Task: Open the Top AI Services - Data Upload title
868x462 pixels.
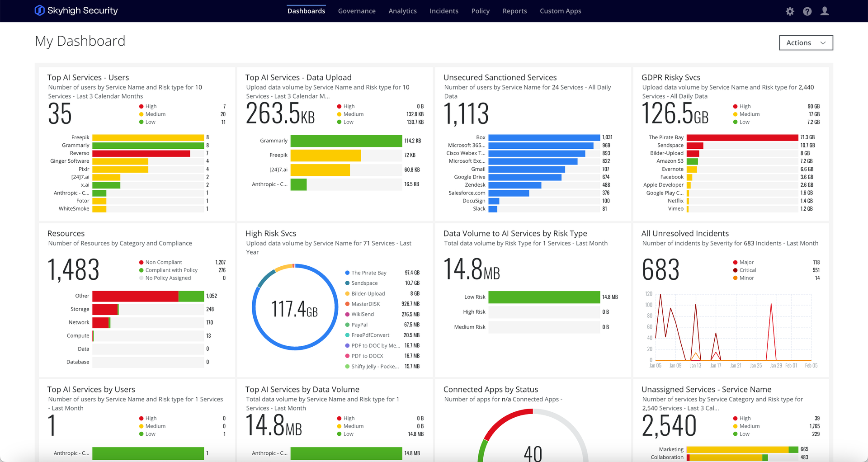Action: point(298,77)
